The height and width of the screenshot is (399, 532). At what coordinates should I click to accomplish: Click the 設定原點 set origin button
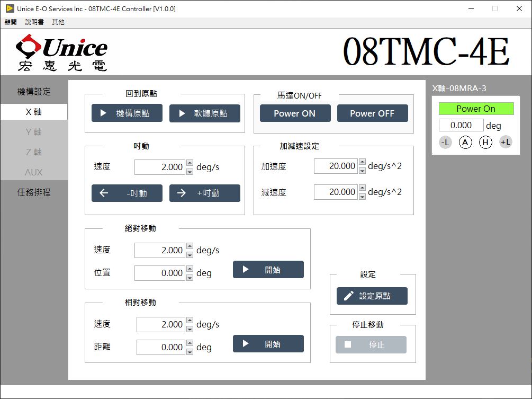pos(372,296)
